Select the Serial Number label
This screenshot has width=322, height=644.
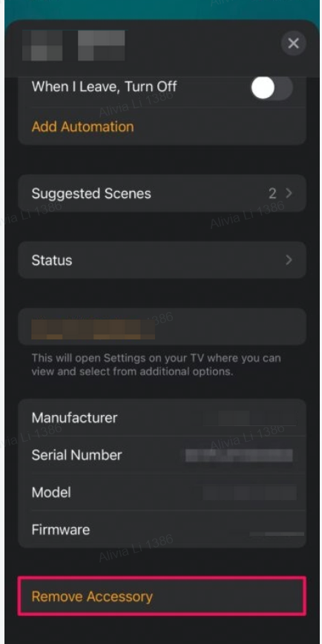click(x=77, y=455)
